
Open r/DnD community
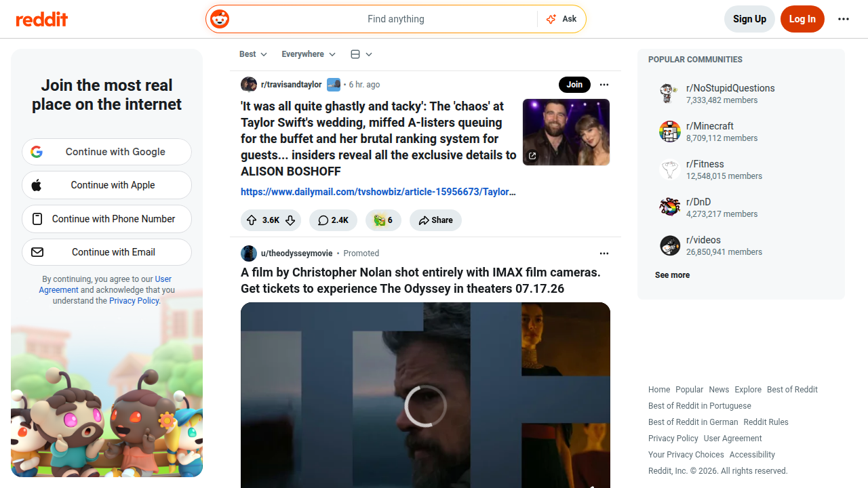click(698, 202)
